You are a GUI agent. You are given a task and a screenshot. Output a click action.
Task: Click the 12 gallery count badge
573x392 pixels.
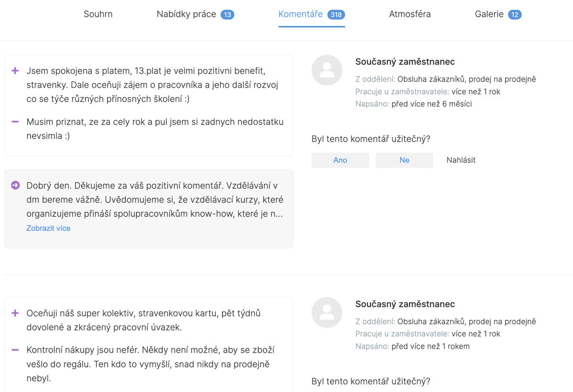click(x=515, y=15)
